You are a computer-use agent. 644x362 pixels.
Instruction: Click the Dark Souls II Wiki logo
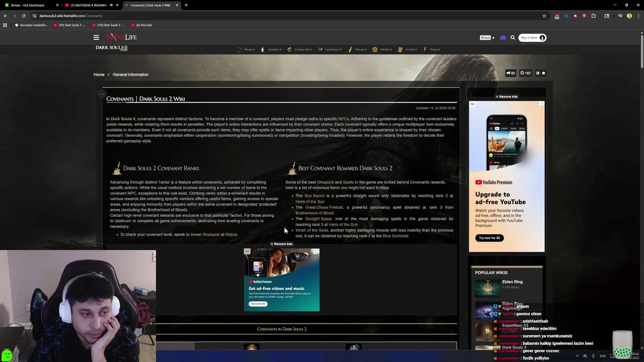click(x=112, y=48)
